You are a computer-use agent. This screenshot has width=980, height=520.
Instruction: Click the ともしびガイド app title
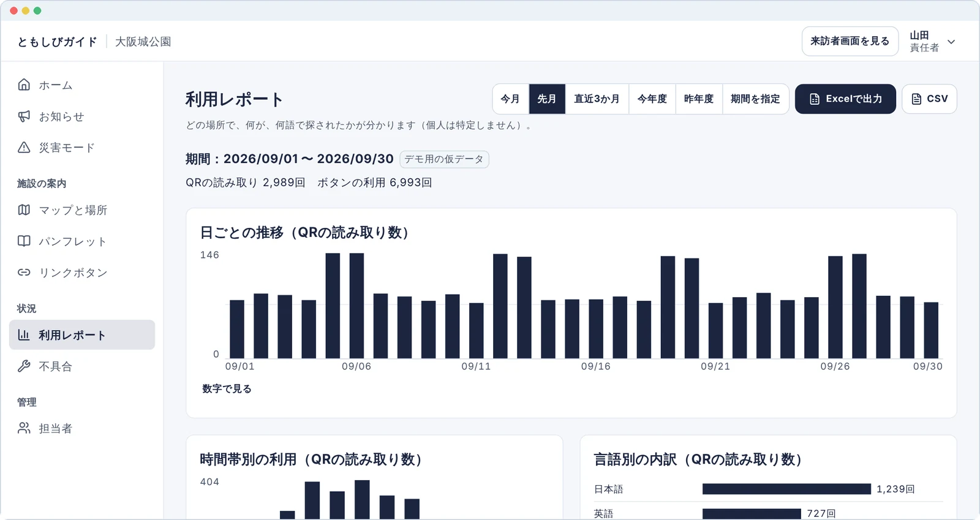coord(57,42)
